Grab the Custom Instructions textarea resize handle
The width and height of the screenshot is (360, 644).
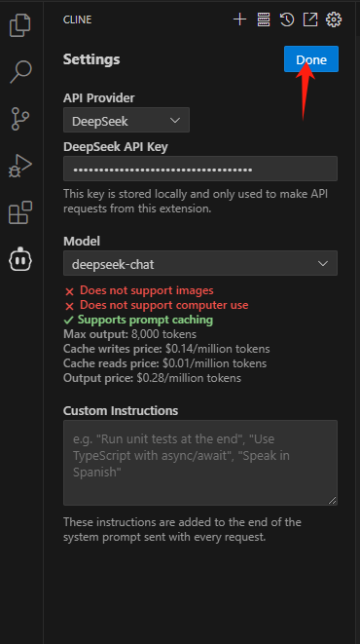coord(333,500)
